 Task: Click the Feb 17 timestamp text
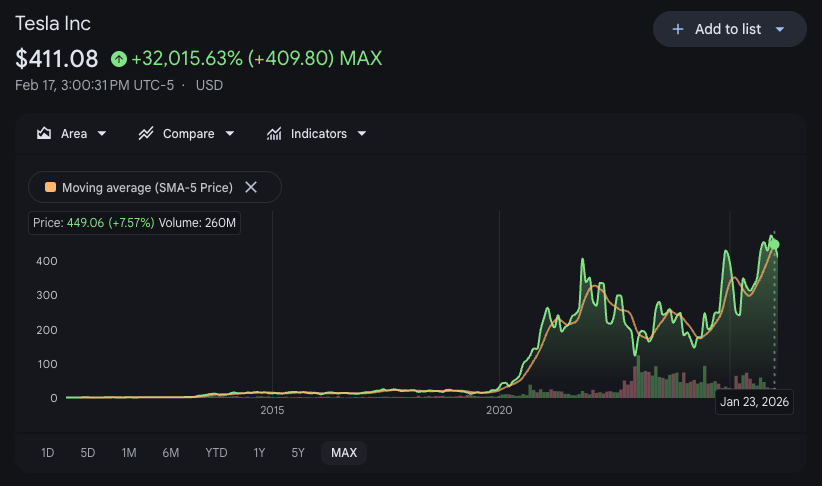pyautogui.click(x=94, y=85)
